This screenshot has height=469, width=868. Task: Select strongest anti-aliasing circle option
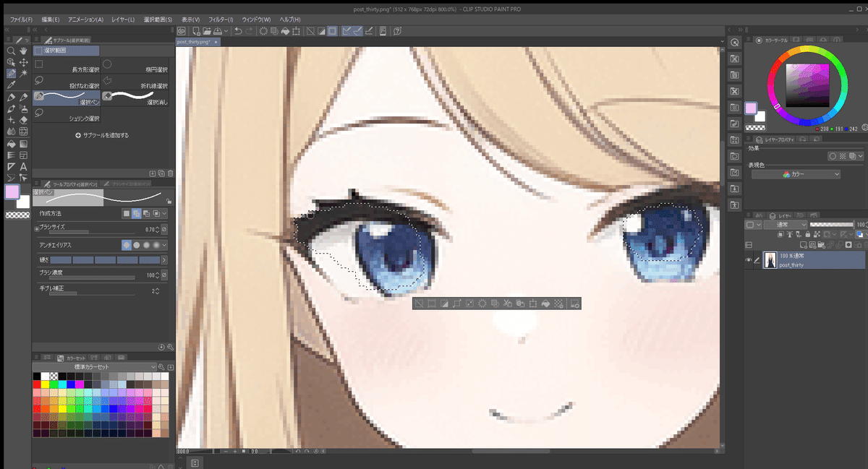click(157, 245)
